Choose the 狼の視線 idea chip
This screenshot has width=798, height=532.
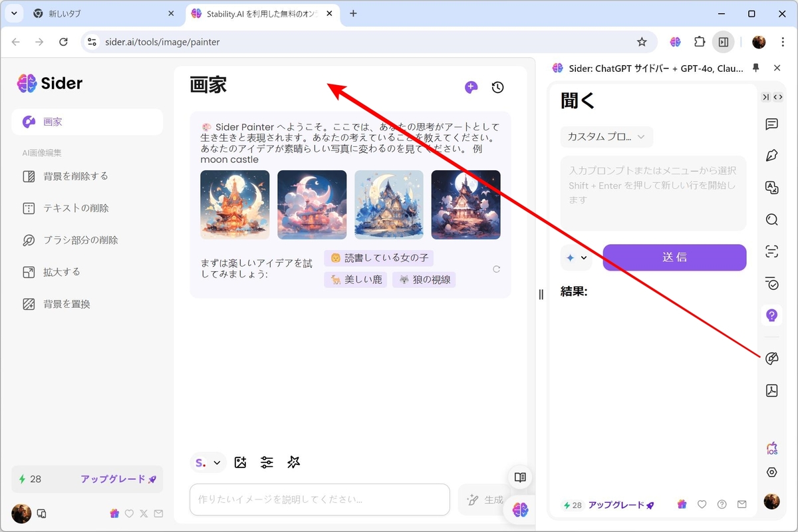(x=424, y=280)
